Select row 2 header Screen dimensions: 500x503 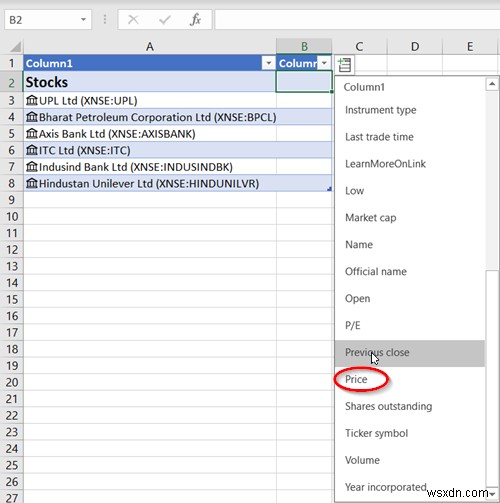click(x=12, y=82)
